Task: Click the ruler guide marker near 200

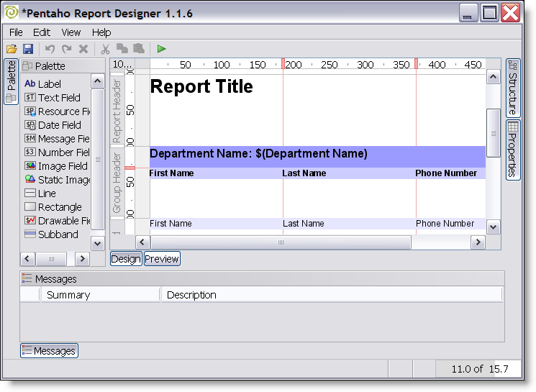Action: coord(283,63)
